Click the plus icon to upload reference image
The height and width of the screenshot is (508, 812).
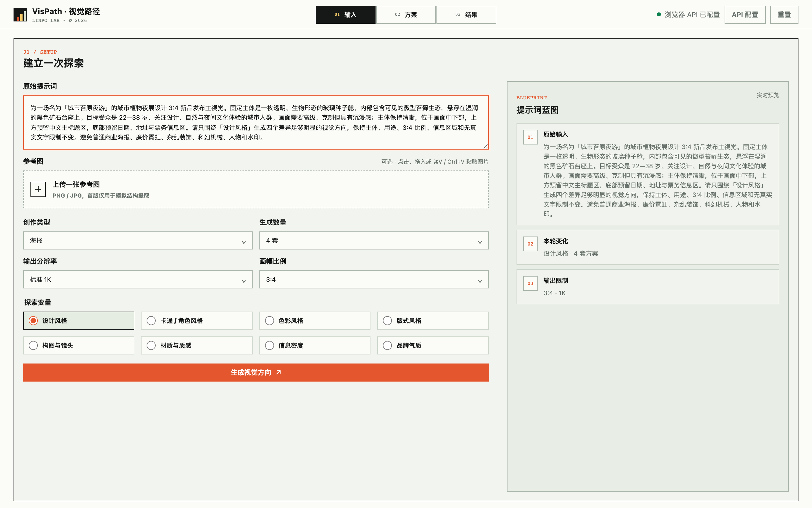click(x=38, y=189)
